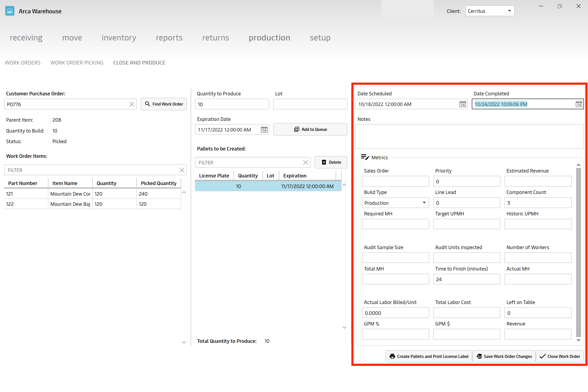Clear the Work Order Items filter
This screenshot has height=392, width=588.
pyautogui.click(x=182, y=170)
